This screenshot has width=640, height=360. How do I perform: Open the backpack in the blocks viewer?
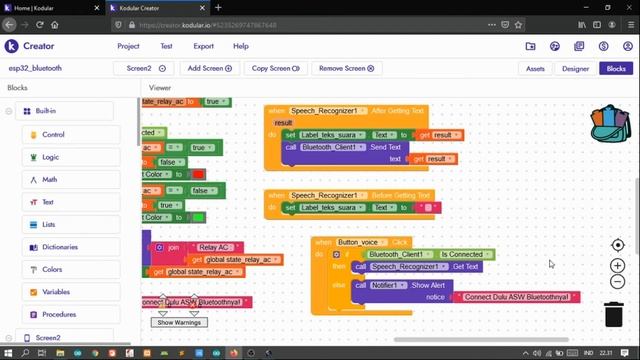pos(610,124)
